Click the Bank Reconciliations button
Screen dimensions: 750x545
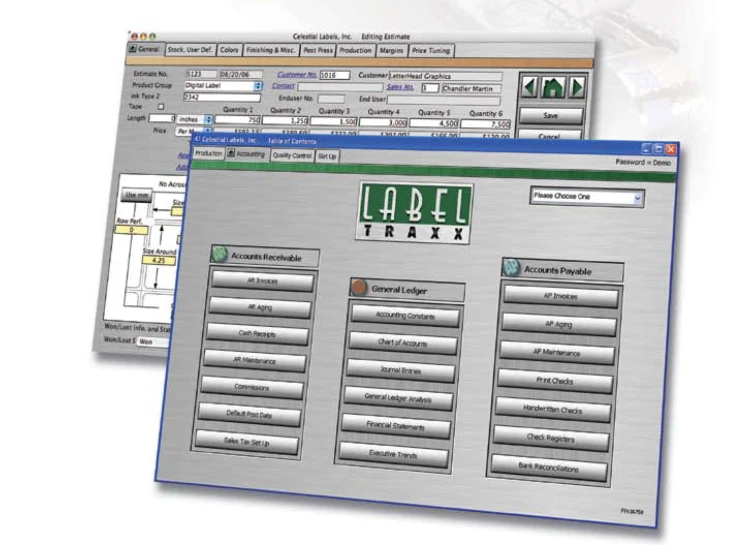(548, 467)
